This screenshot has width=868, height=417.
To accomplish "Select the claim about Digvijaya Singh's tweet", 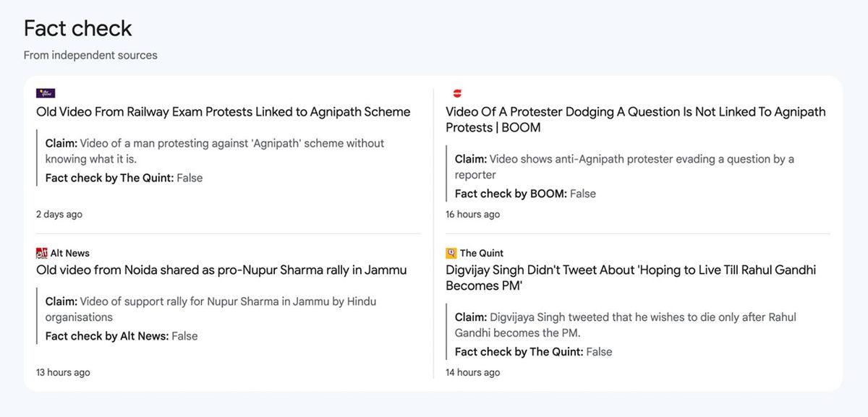I will (x=625, y=324).
